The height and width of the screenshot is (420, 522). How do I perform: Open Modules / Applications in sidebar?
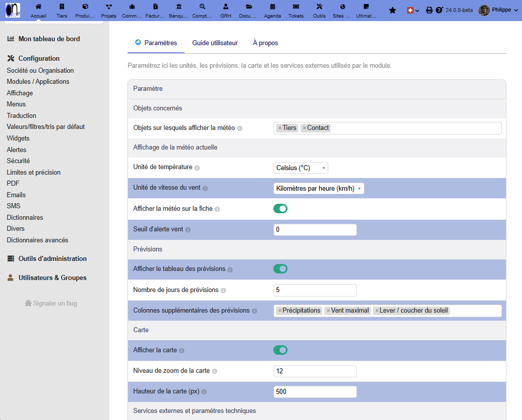[38, 81]
